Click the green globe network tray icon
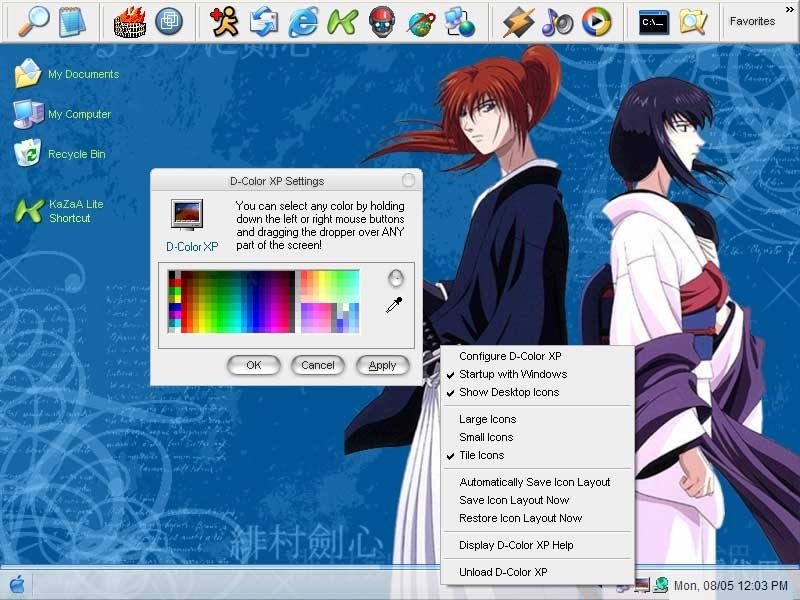 (x=660, y=585)
